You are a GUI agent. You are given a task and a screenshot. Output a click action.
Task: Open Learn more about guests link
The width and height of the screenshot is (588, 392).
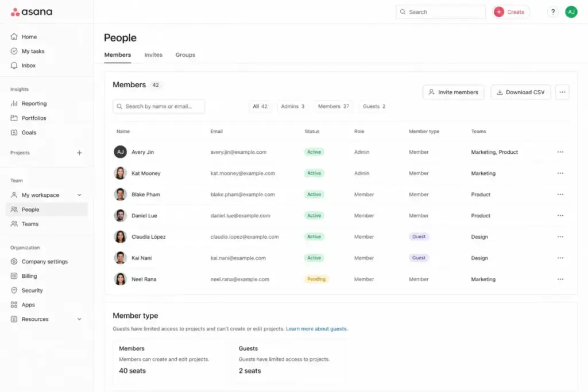click(316, 329)
